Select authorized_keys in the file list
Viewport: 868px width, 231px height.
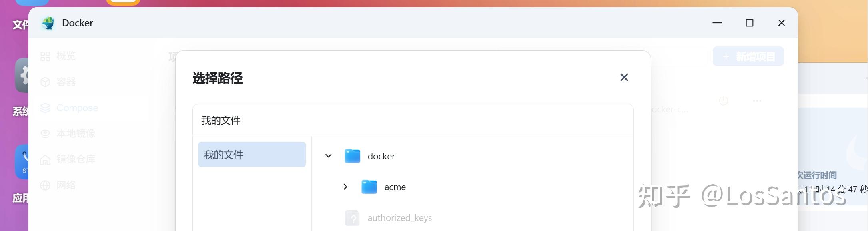point(399,218)
